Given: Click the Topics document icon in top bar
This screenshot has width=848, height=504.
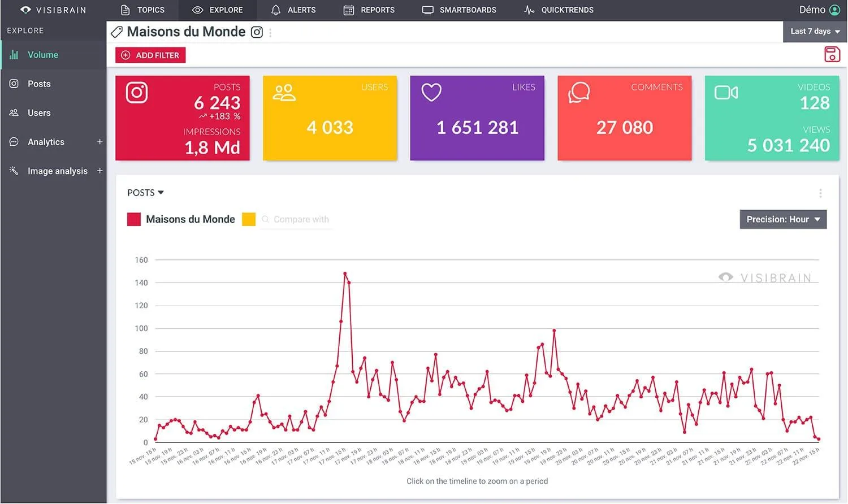Looking at the screenshot, I should [125, 10].
